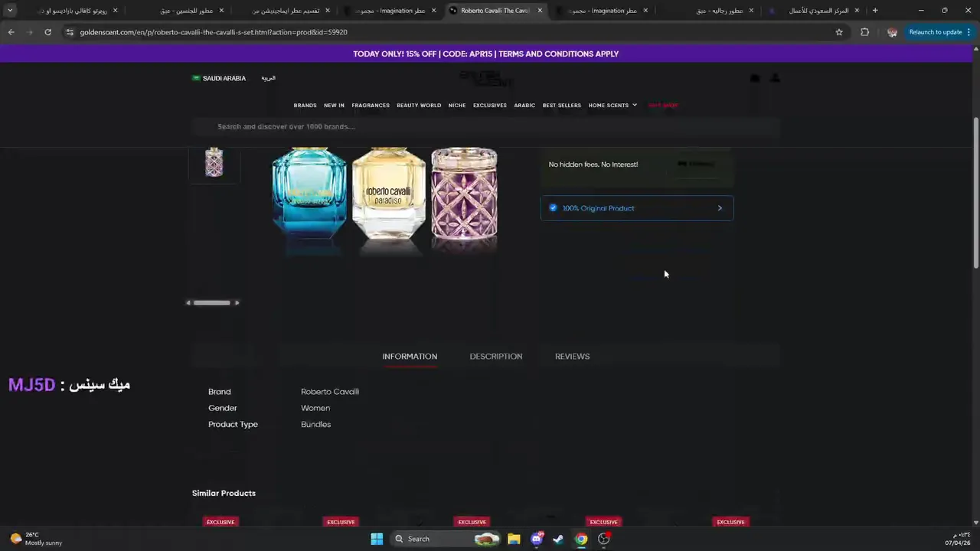This screenshot has height=551, width=980.
Task: Click the Women gender value
Action: [x=315, y=408]
